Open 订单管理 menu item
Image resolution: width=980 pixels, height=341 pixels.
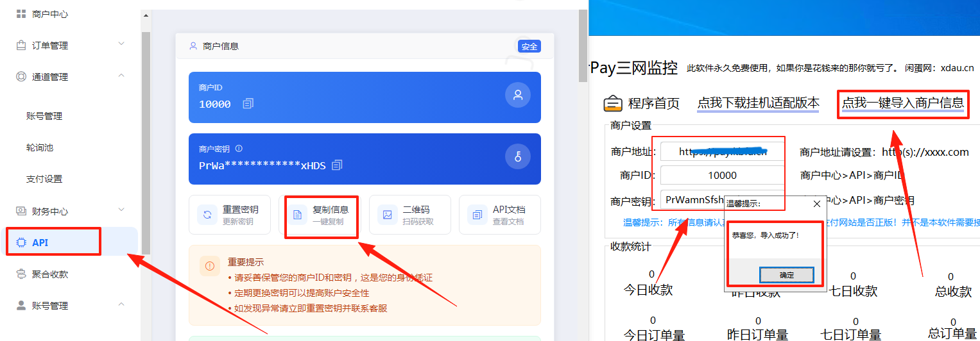tap(50, 46)
